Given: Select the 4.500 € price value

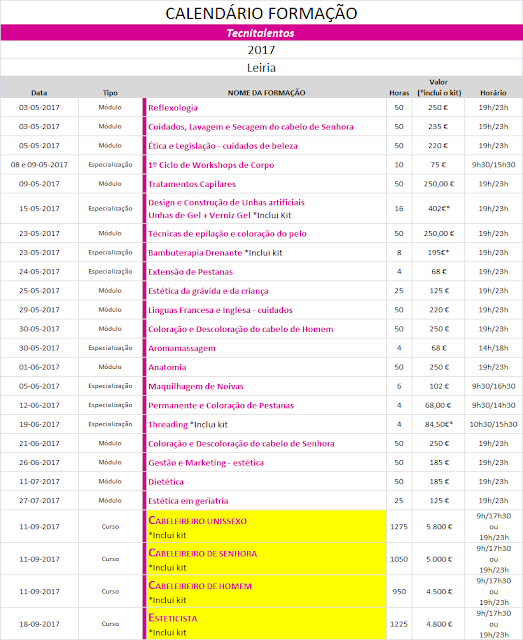Looking at the screenshot, I should tap(439, 591).
